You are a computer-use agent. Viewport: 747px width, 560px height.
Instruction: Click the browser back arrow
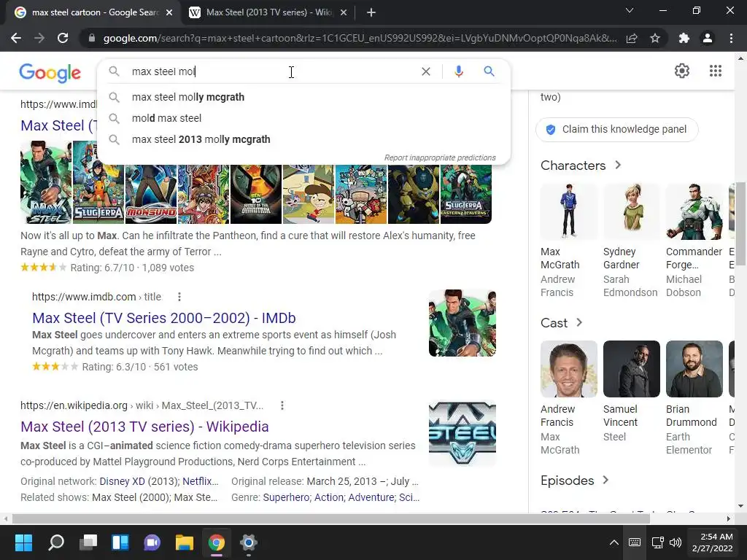(x=16, y=38)
